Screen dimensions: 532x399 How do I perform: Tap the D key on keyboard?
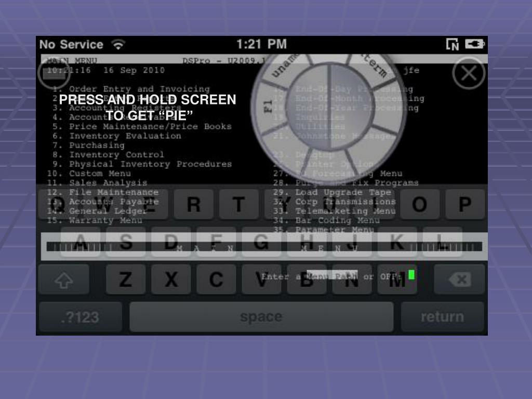click(x=171, y=242)
